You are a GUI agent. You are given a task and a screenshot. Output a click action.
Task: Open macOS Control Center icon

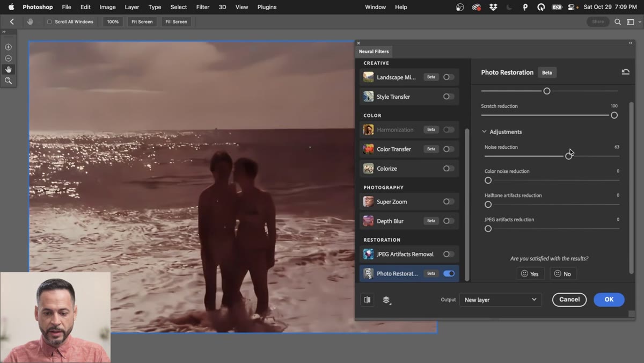(572, 7)
